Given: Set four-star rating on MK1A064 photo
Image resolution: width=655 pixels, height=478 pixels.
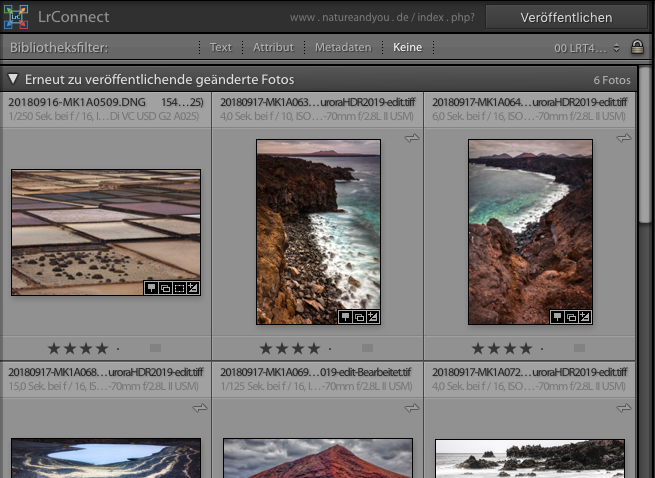Looking at the screenshot, I should point(526,348).
